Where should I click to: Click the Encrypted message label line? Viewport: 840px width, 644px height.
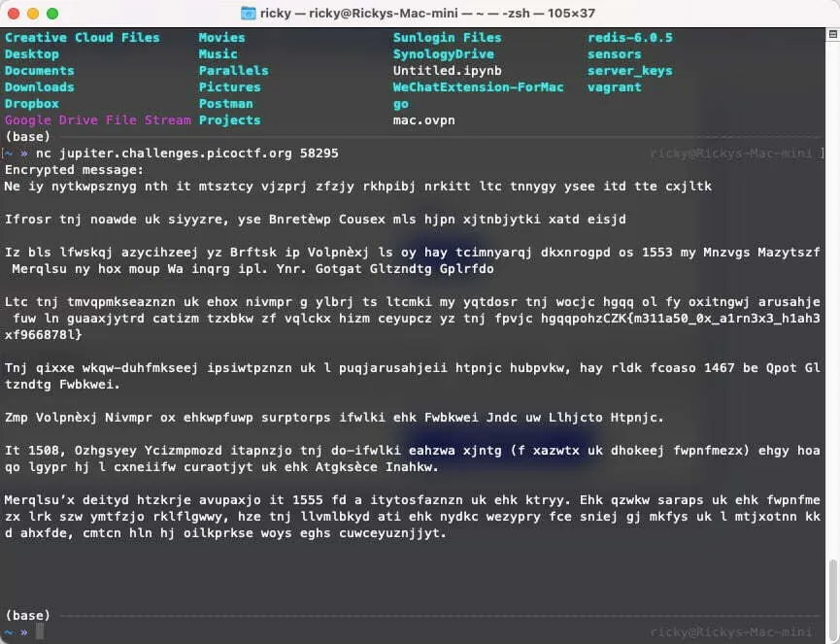(x=73, y=170)
